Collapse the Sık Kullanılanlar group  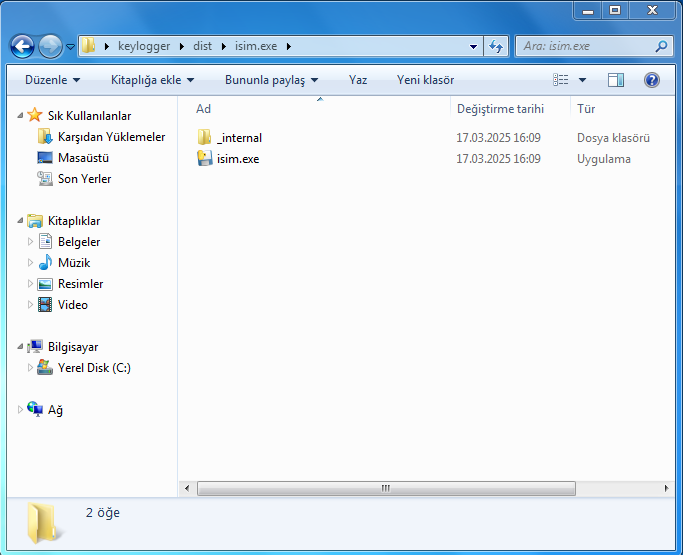20,115
